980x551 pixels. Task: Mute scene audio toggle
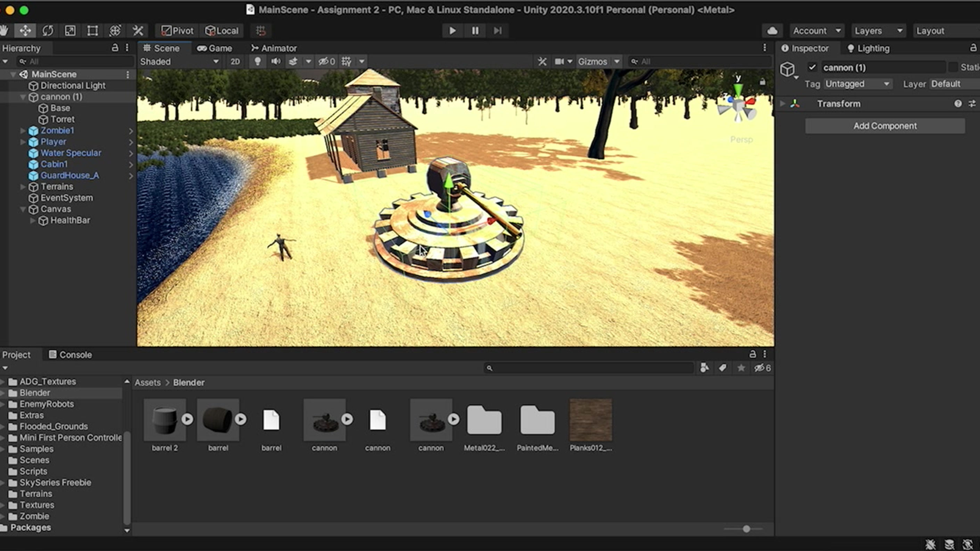(276, 61)
